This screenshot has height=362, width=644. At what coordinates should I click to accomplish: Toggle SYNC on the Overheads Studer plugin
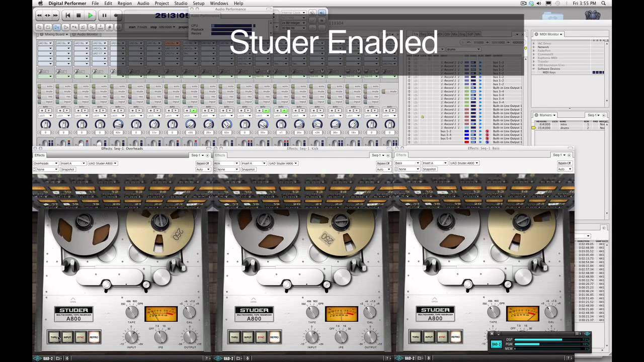(x=80, y=337)
